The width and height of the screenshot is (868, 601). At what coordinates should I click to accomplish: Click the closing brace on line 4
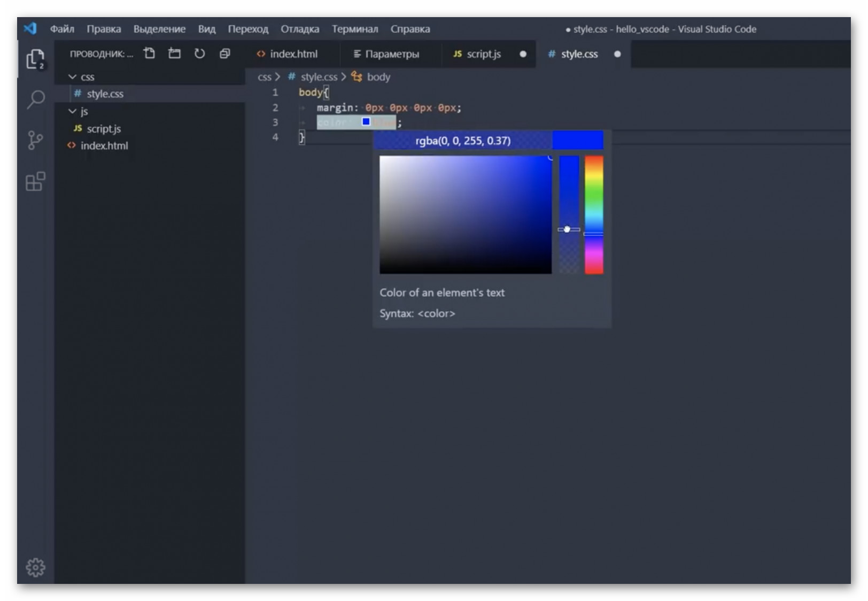pyautogui.click(x=302, y=137)
